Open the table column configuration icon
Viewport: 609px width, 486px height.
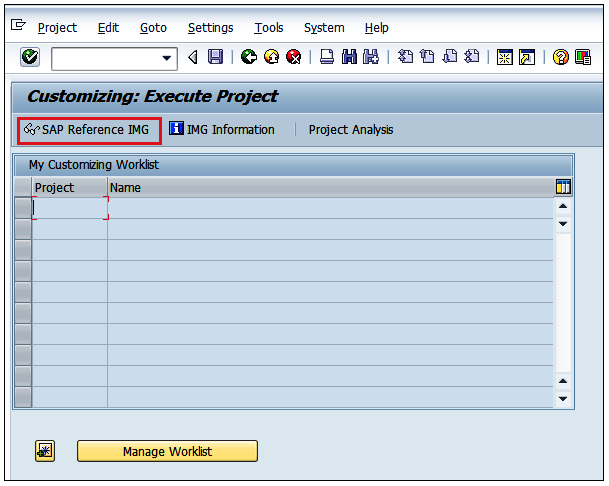click(x=563, y=187)
